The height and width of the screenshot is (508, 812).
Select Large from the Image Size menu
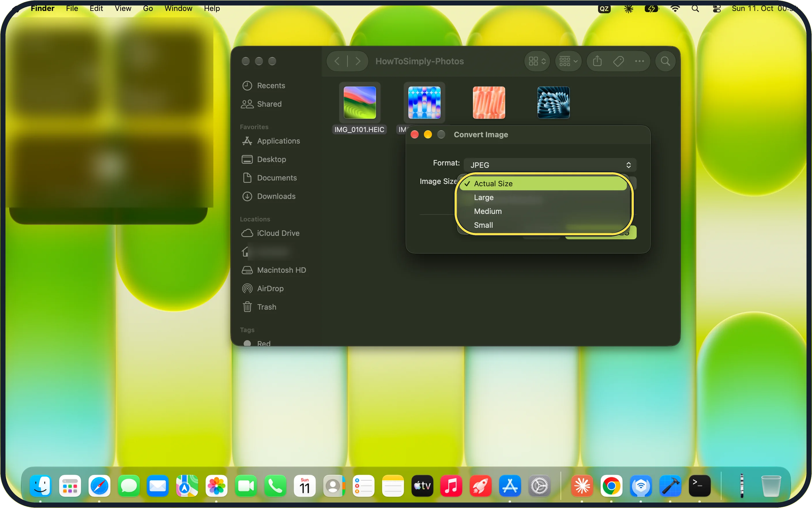pyautogui.click(x=543, y=197)
